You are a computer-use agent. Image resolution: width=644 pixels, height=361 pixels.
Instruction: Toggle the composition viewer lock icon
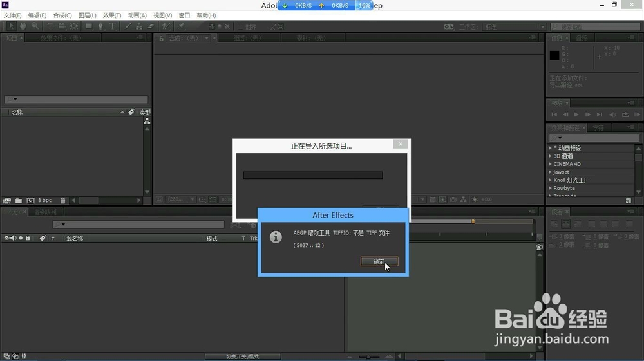pyautogui.click(x=162, y=38)
